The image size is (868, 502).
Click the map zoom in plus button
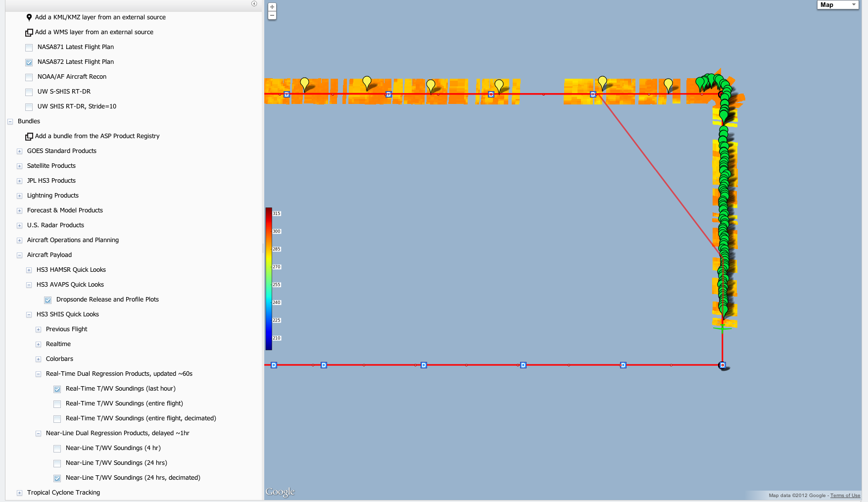click(272, 7)
